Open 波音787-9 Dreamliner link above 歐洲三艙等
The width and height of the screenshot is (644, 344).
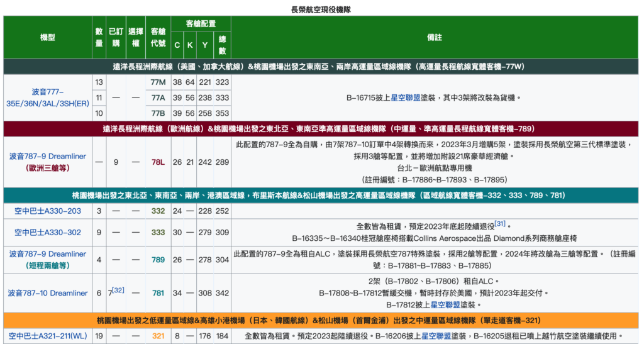(48, 157)
